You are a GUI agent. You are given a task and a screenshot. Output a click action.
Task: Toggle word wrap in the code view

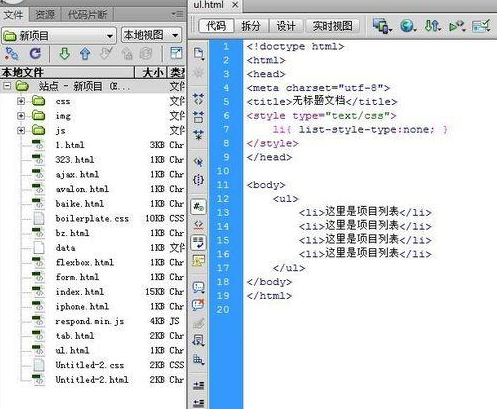[199, 243]
